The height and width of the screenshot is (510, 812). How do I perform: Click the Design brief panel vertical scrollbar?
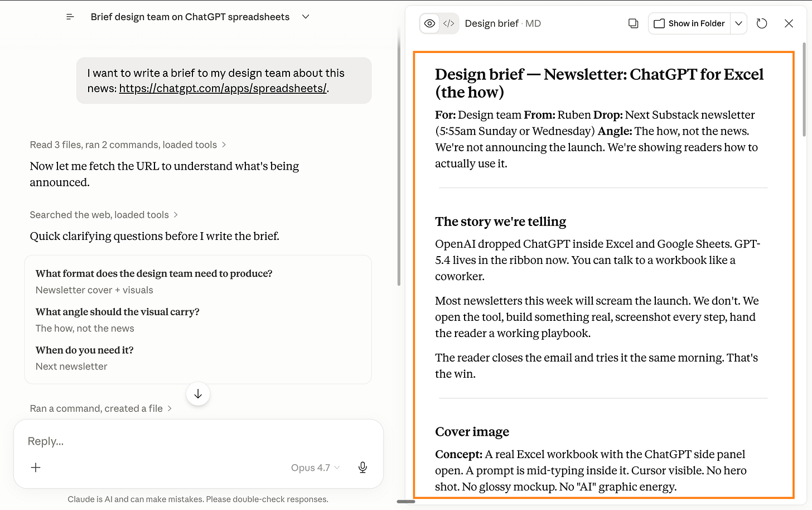(804, 89)
